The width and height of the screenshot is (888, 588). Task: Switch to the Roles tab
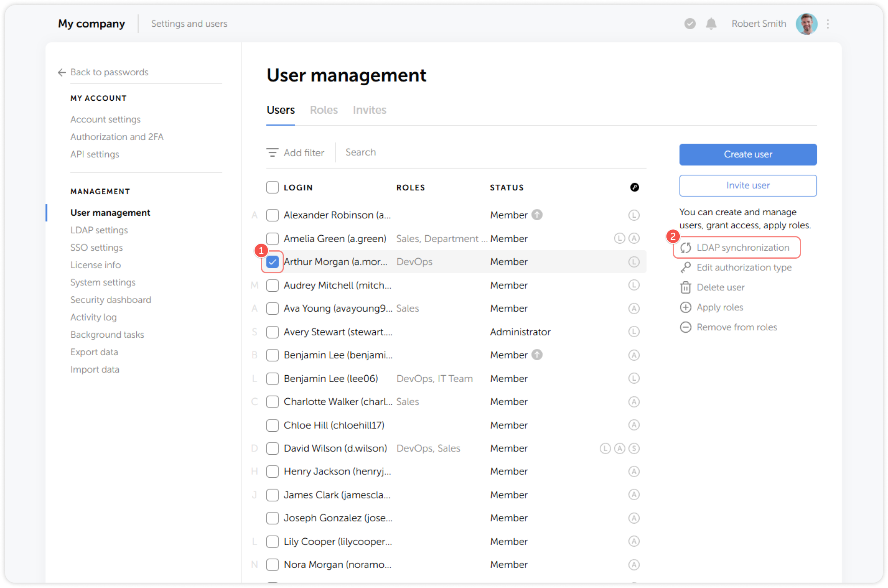click(x=324, y=110)
